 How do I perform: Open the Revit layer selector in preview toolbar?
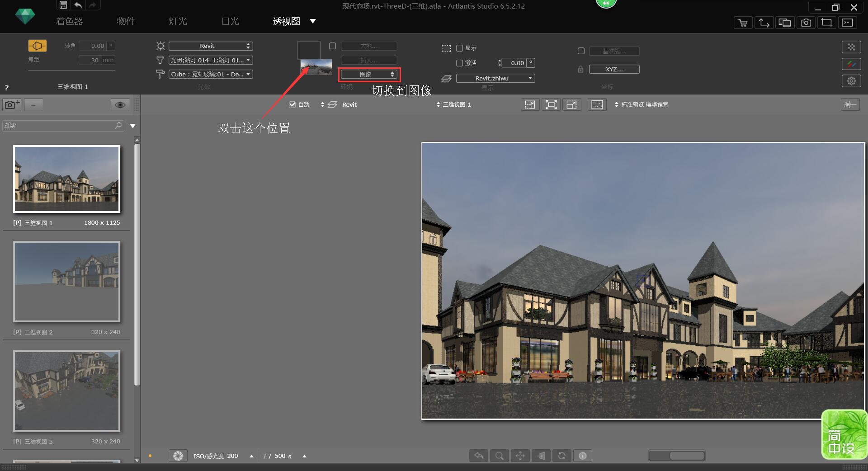[x=339, y=104]
